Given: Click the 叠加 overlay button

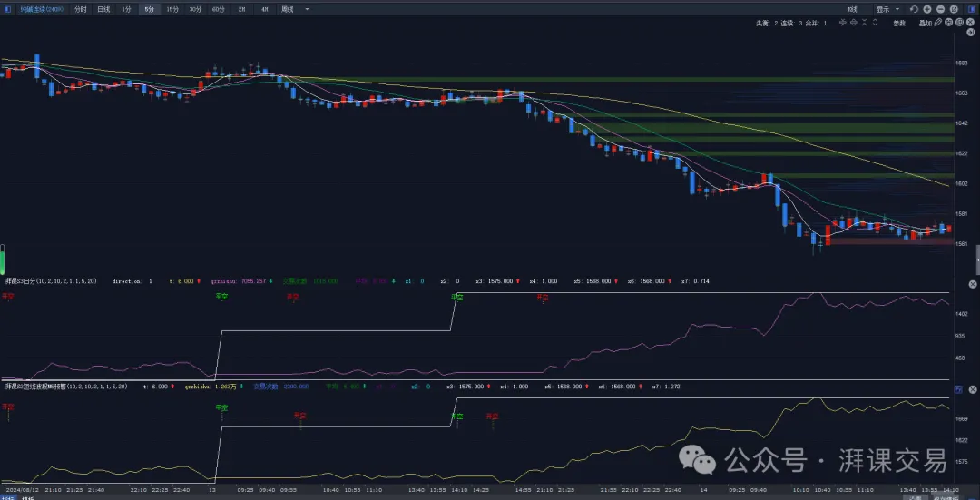Looking at the screenshot, I should point(925,23).
